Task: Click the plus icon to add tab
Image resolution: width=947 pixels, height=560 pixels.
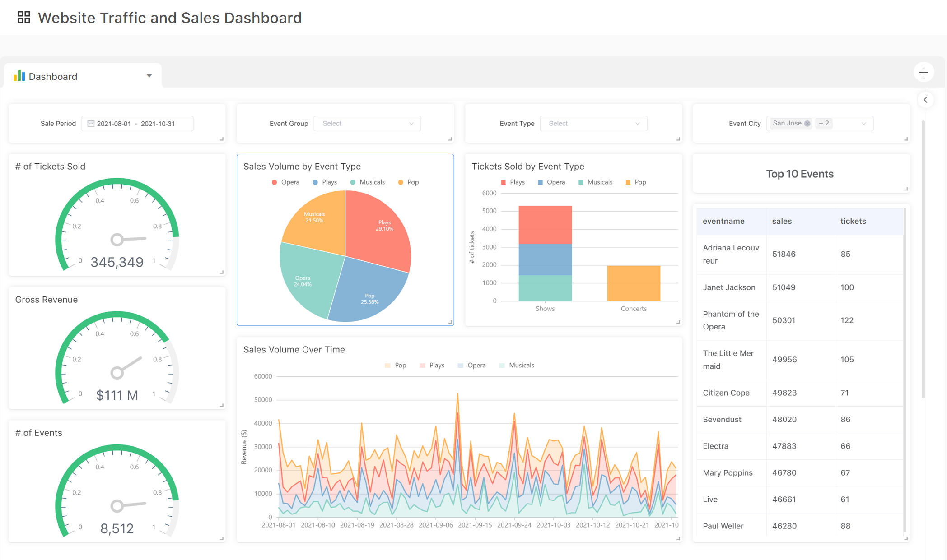Action: 924,72
